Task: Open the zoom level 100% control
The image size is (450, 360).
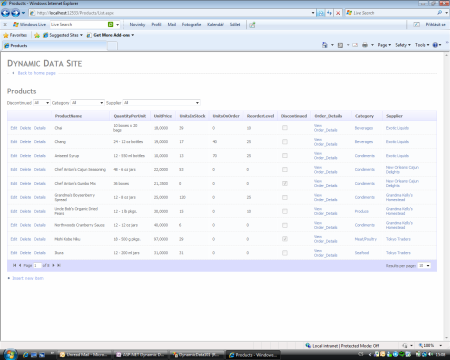Action: click(x=430, y=346)
